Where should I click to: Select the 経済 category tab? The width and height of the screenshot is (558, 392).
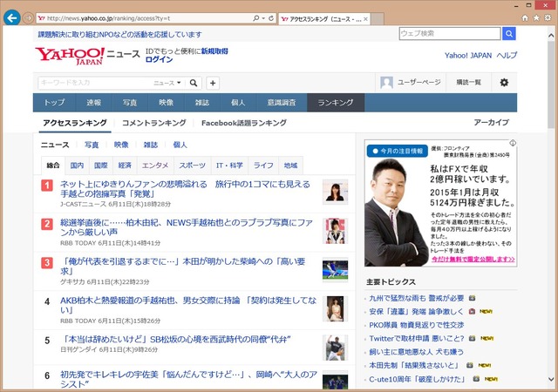coord(125,166)
